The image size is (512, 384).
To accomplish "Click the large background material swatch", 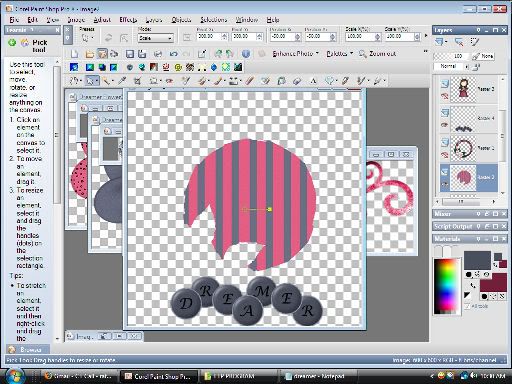I will [493, 282].
